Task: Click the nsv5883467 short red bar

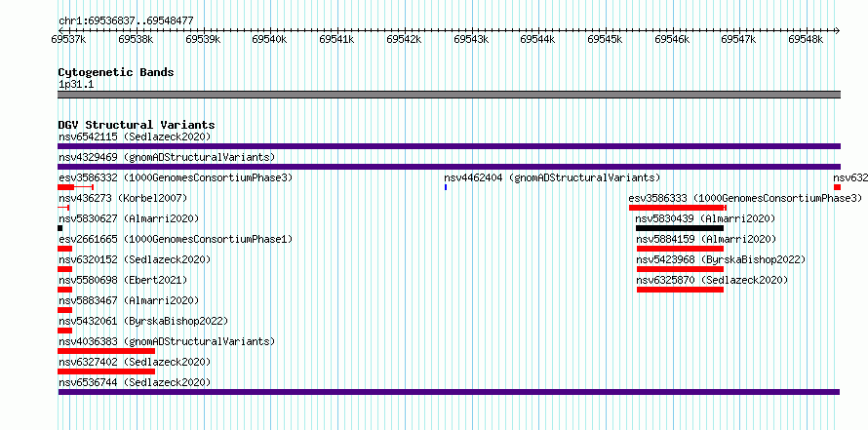Action: pyautogui.click(x=64, y=310)
